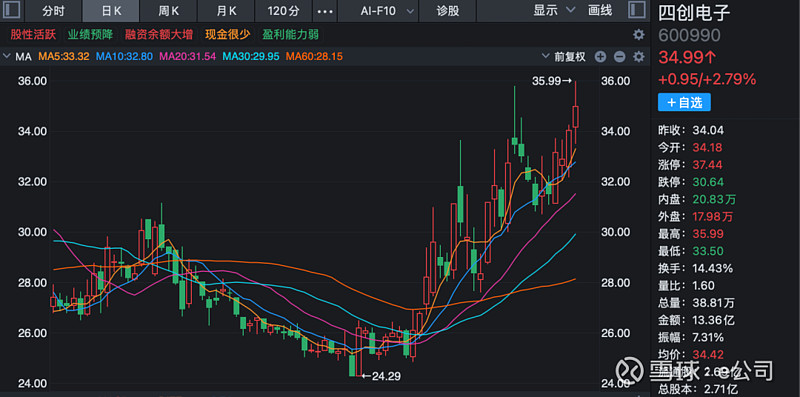Click the stock code 600990
This screenshot has width=800, height=397.
[x=689, y=35]
